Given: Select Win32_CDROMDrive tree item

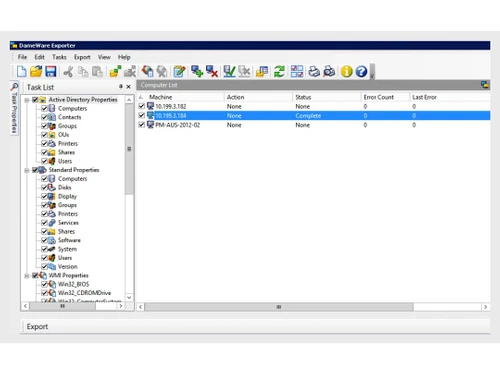Looking at the screenshot, I should tap(84, 293).
